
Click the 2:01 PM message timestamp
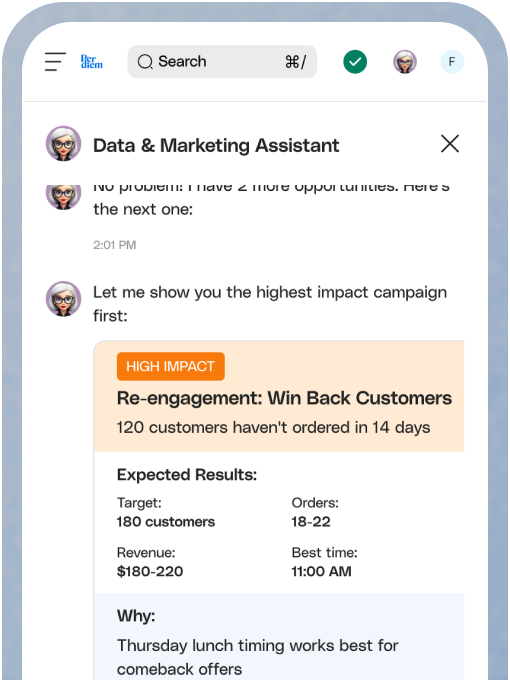(x=114, y=245)
